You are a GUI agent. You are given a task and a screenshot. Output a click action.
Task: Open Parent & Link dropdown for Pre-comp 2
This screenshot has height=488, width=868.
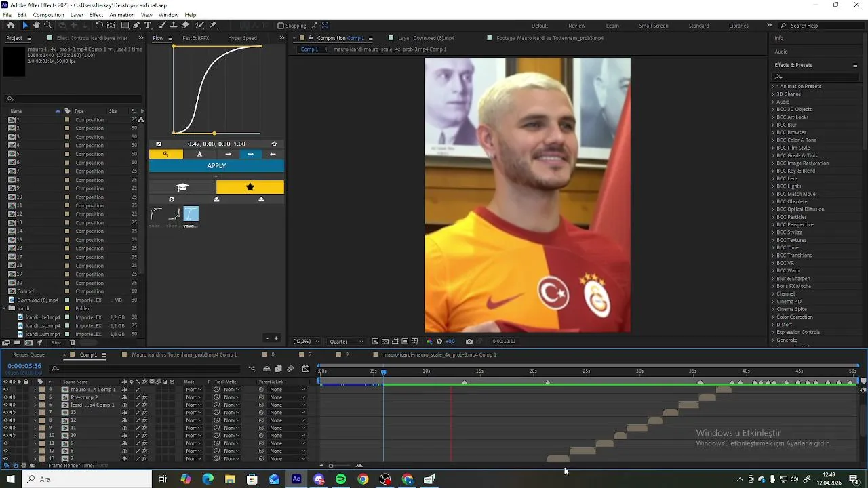click(x=288, y=397)
